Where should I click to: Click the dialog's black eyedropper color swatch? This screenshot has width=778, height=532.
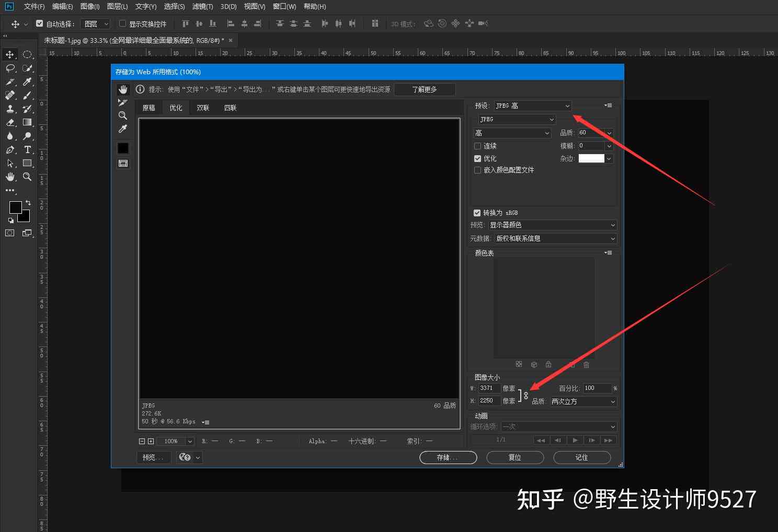(123, 148)
